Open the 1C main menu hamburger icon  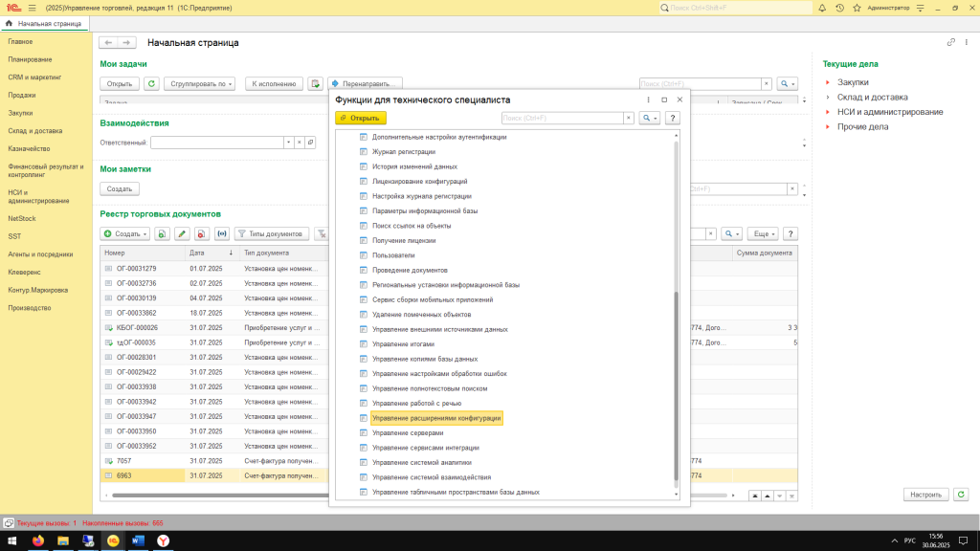(x=32, y=8)
